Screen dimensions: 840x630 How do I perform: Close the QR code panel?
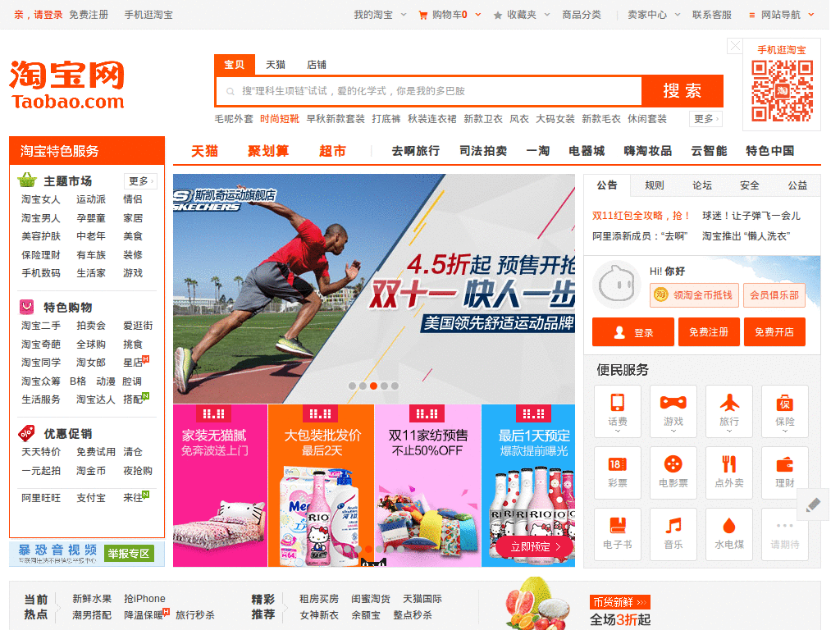point(735,46)
